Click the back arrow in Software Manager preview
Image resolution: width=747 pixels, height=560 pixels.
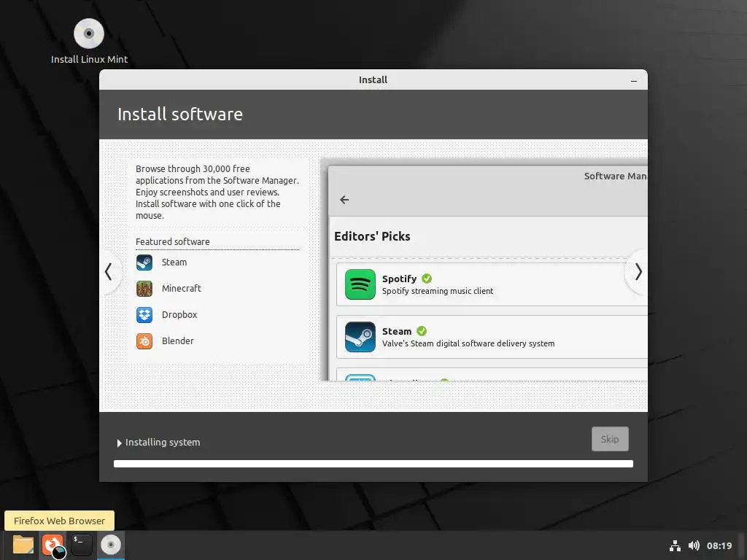[344, 200]
